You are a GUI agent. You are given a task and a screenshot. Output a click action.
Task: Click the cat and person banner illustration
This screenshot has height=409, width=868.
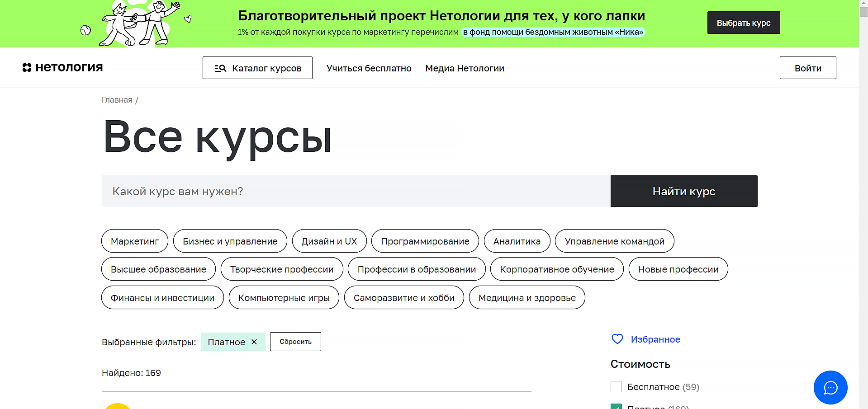[x=136, y=24]
